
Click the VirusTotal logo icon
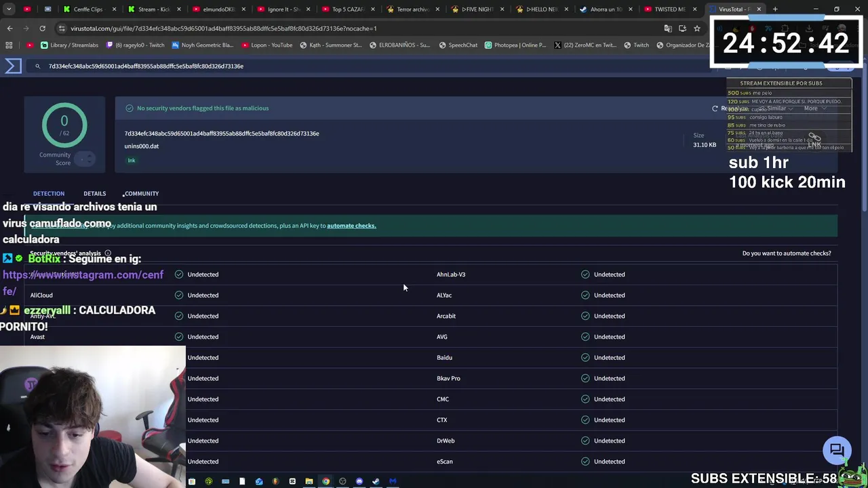pyautogui.click(x=14, y=66)
